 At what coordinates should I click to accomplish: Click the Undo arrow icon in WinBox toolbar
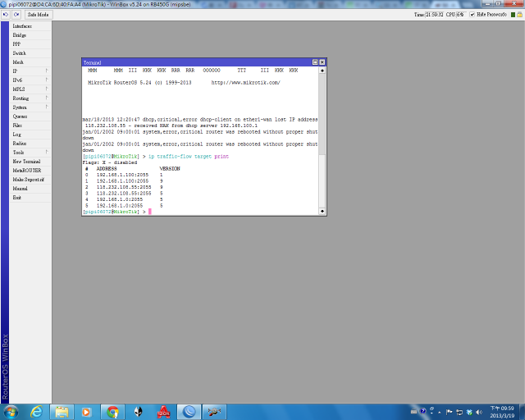click(x=6, y=15)
